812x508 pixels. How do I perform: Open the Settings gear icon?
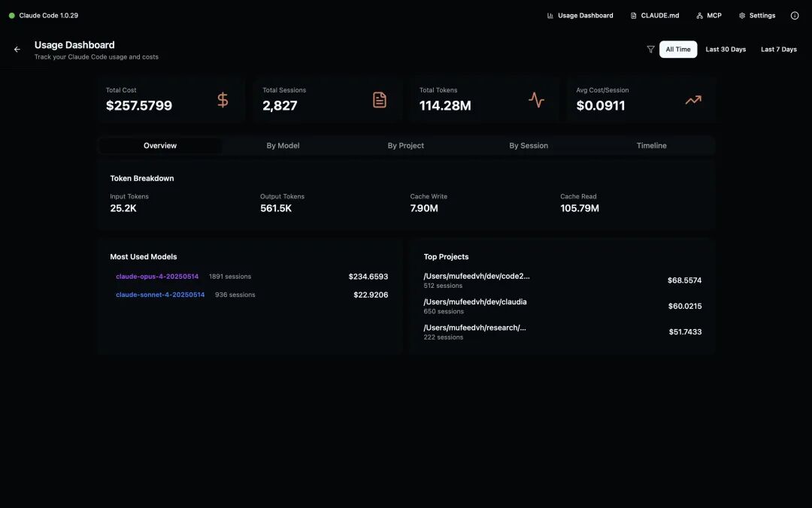[741, 15]
